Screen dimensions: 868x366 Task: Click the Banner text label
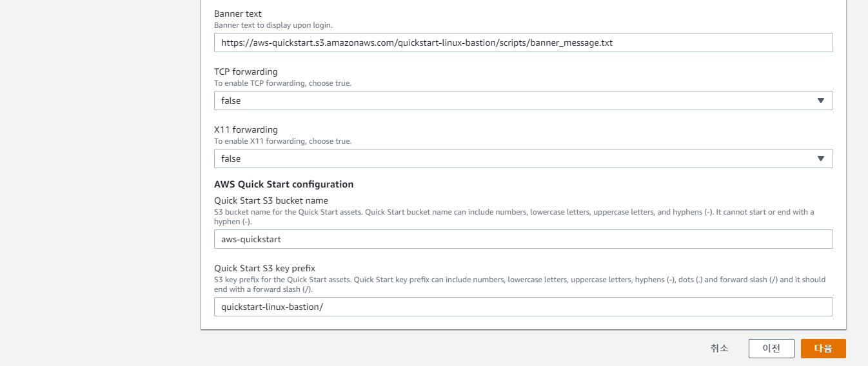[x=238, y=14]
